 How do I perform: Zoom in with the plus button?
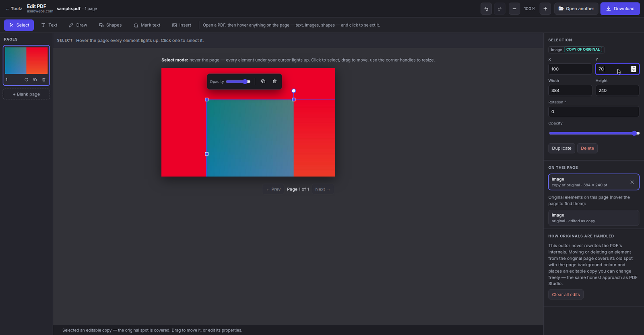pyautogui.click(x=545, y=8)
